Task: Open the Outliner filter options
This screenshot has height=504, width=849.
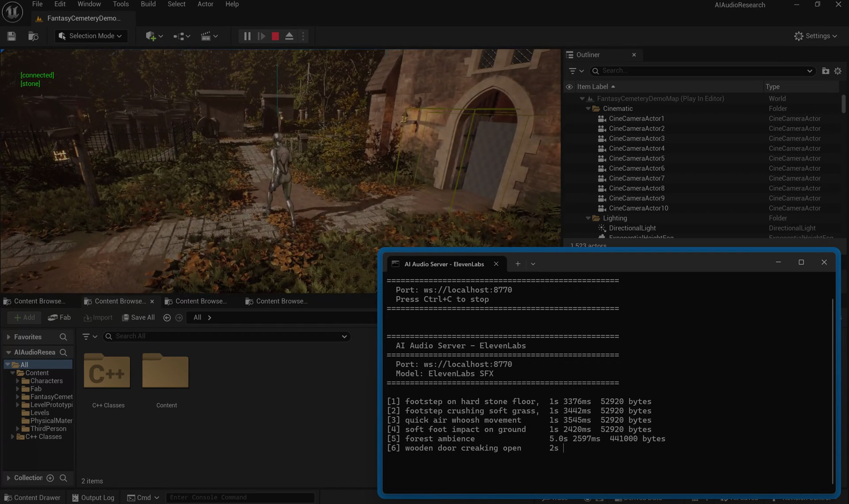Action: click(x=576, y=71)
